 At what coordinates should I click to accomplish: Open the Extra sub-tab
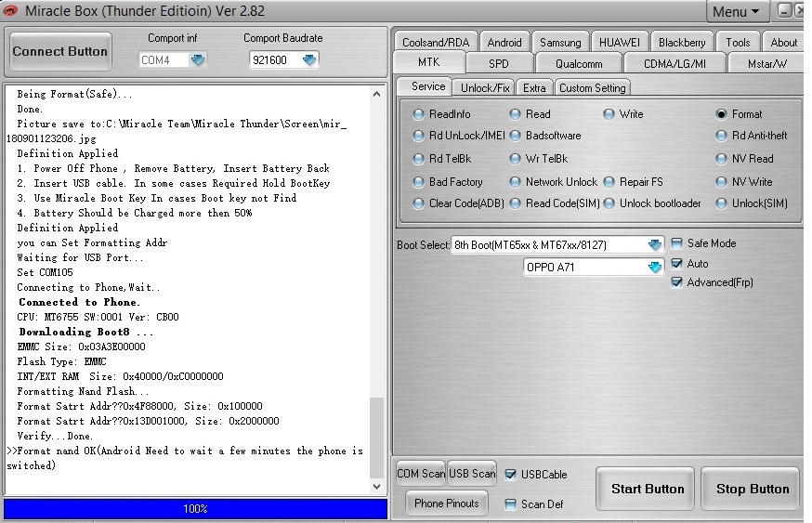534,88
